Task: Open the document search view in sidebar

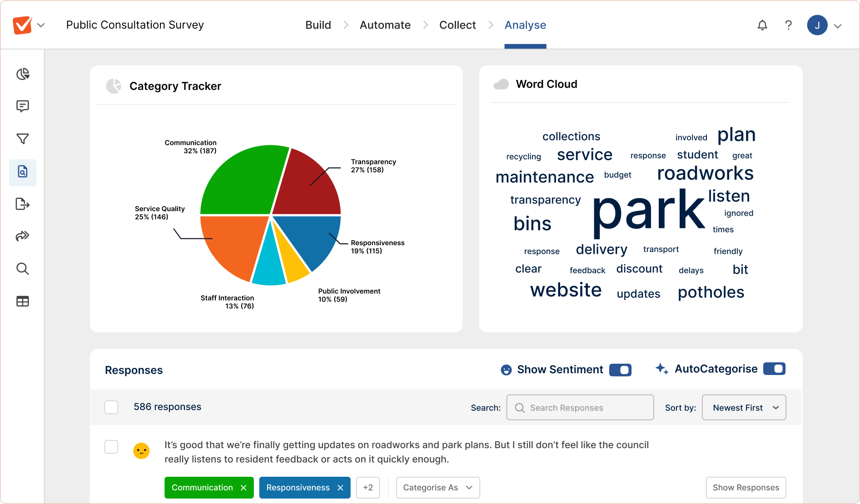Action: coord(22,172)
